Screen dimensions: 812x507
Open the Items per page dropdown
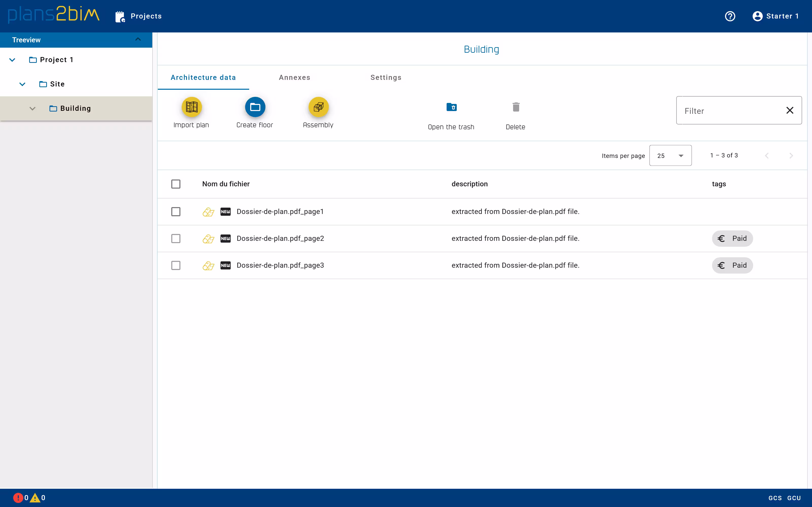670,156
